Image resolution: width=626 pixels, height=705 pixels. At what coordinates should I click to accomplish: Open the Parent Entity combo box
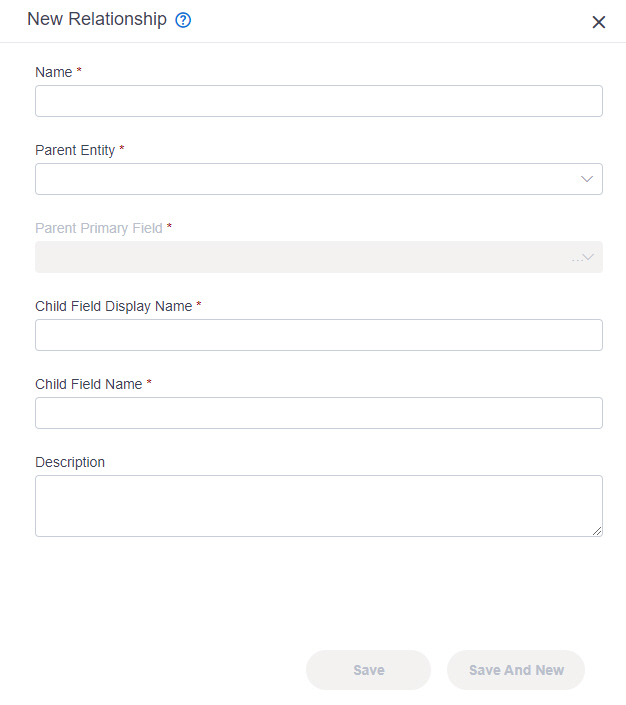pyautogui.click(x=319, y=179)
